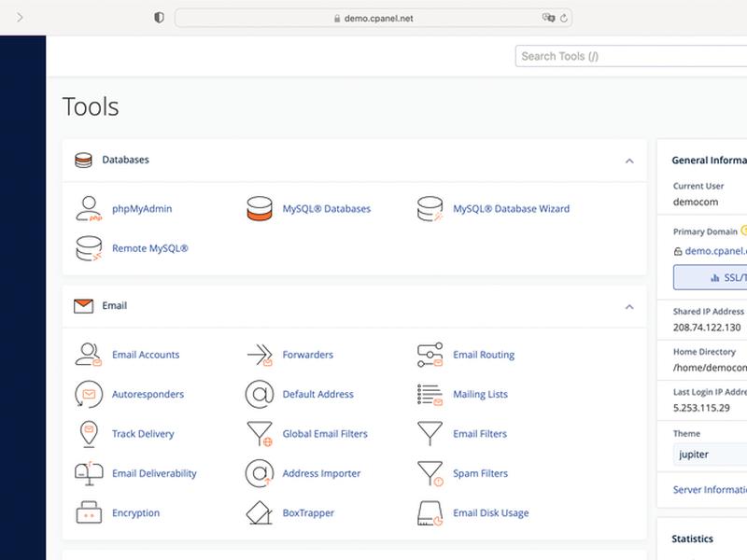Open the MySQL Database Wizard icon
This screenshot has width=747, height=560.
pyautogui.click(x=430, y=208)
